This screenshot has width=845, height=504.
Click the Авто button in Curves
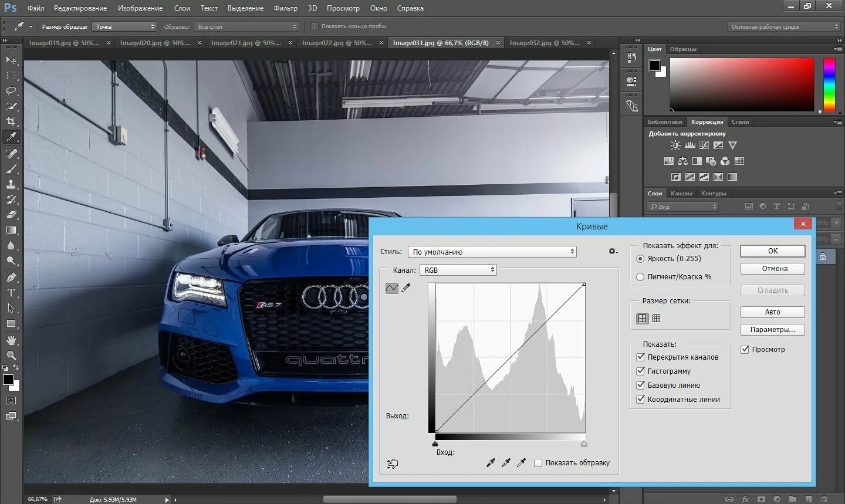pyautogui.click(x=773, y=312)
